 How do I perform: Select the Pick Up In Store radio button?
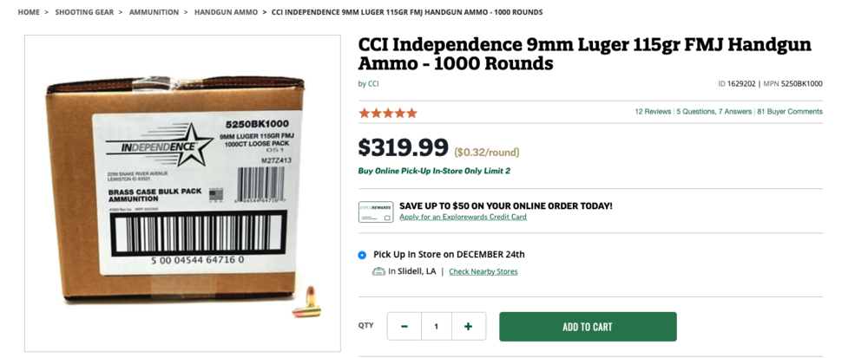coord(362,255)
